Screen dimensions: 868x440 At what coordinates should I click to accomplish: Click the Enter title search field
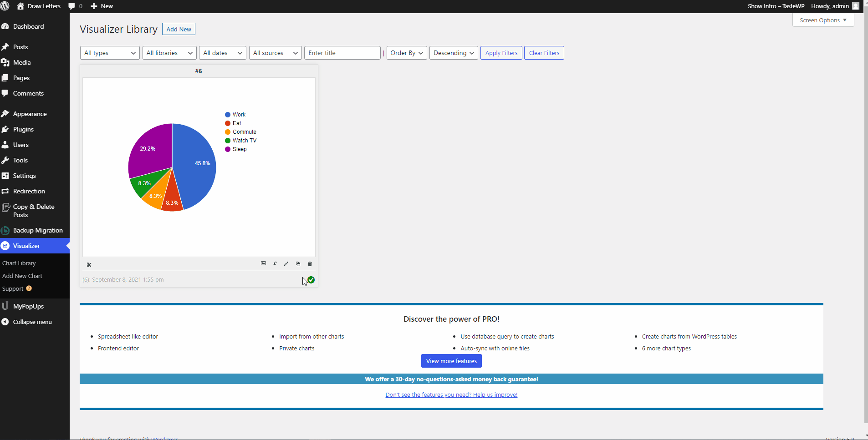pyautogui.click(x=342, y=53)
